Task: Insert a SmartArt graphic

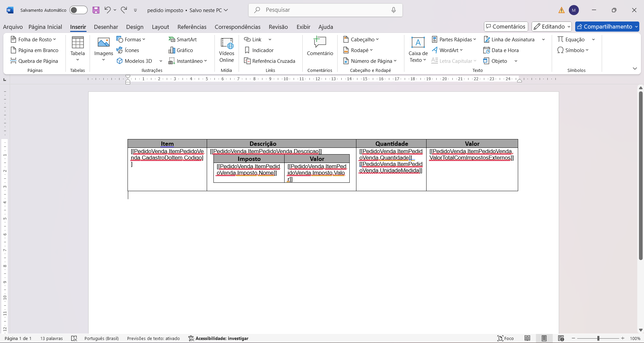Action: point(183,40)
